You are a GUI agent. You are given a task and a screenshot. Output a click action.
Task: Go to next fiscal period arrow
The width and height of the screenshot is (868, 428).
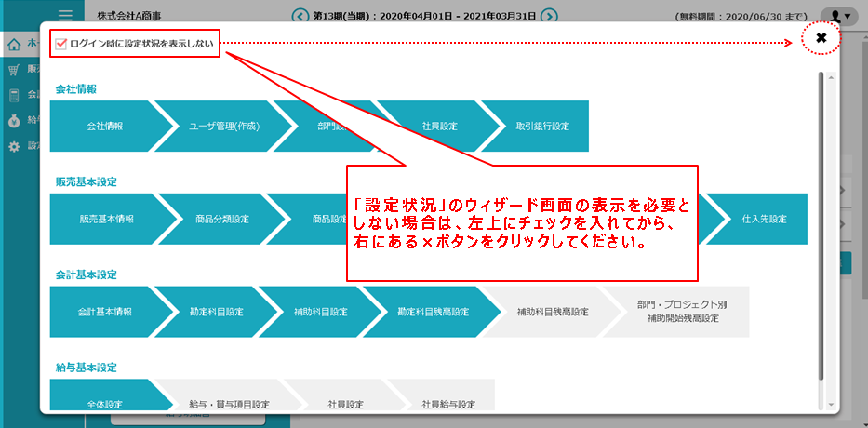pos(549,16)
